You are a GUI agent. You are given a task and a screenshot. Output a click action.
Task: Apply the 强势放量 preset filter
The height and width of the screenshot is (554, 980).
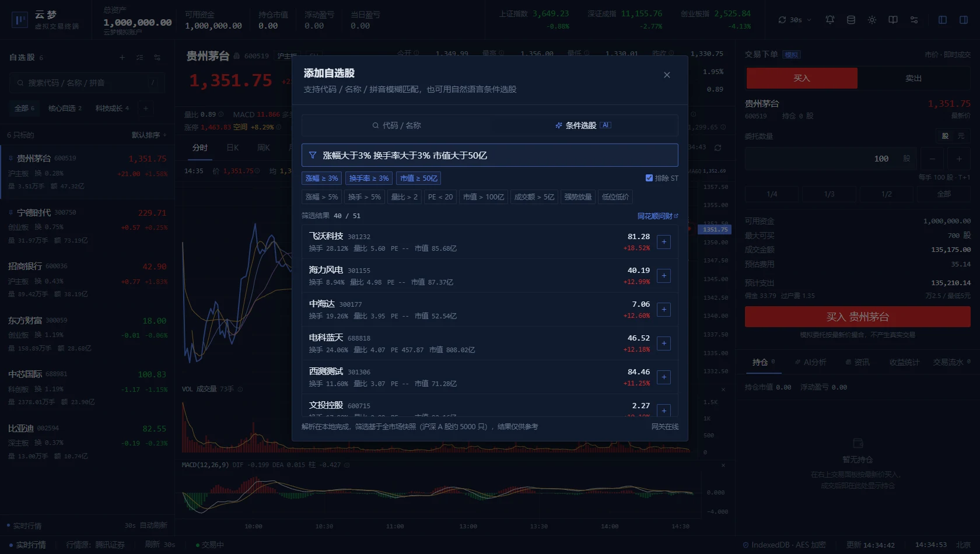[x=578, y=197]
